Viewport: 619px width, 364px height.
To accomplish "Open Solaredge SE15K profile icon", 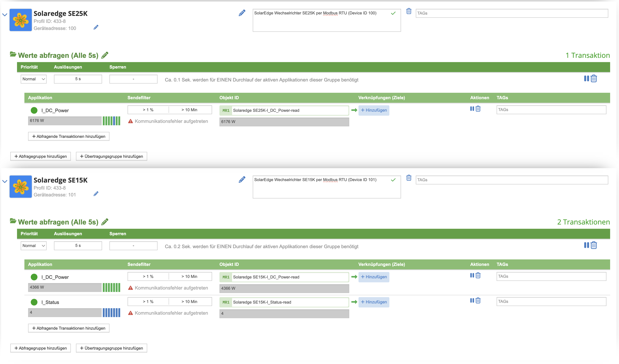I will click(x=21, y=187).
